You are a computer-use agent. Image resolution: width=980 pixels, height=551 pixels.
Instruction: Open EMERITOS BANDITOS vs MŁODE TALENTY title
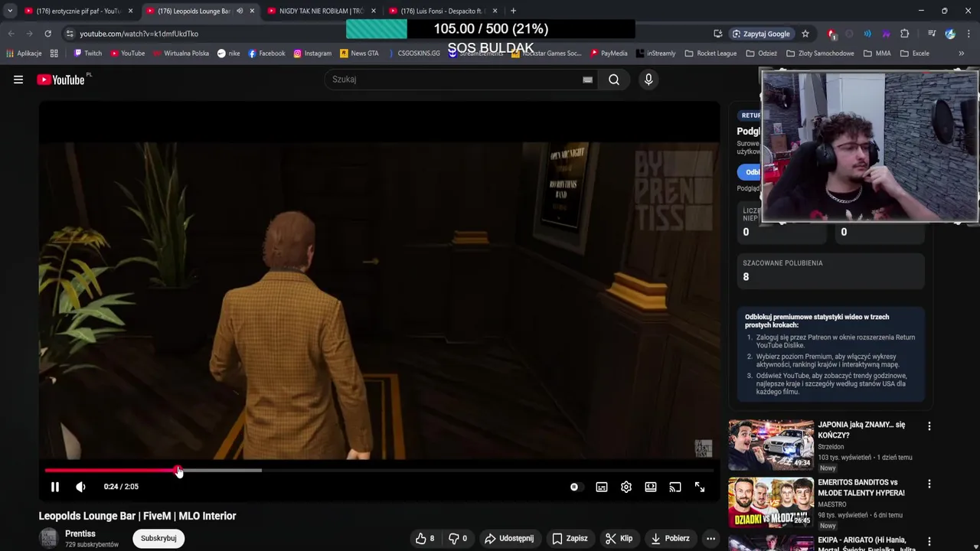pyautogui.click(x=861, y=487)
